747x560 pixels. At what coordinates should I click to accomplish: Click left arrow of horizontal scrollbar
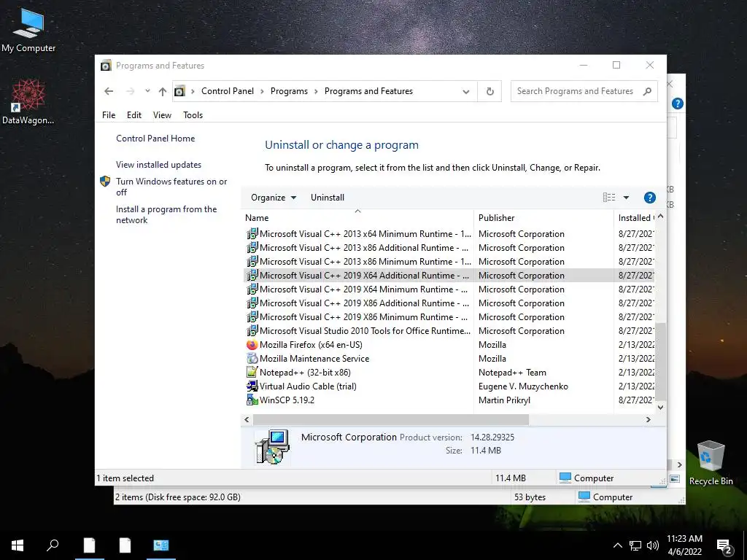coord(247,419)
